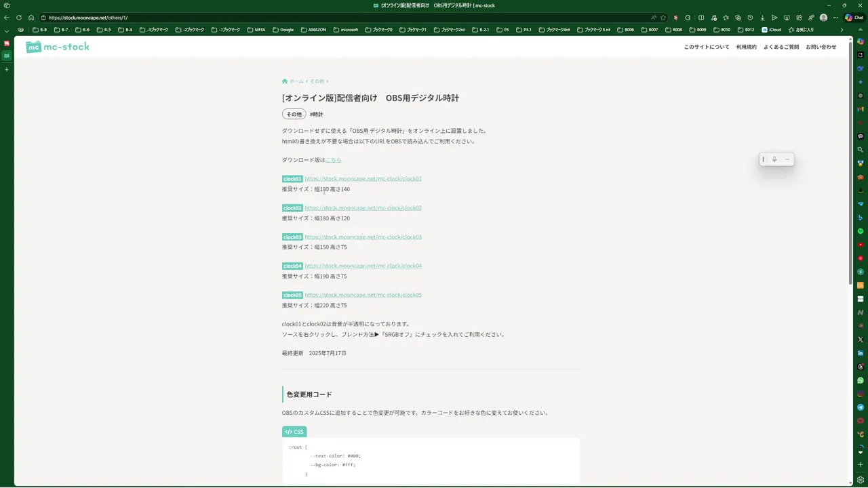Open the clock01 URL link

pyautogui.click(x=363, y=179)
